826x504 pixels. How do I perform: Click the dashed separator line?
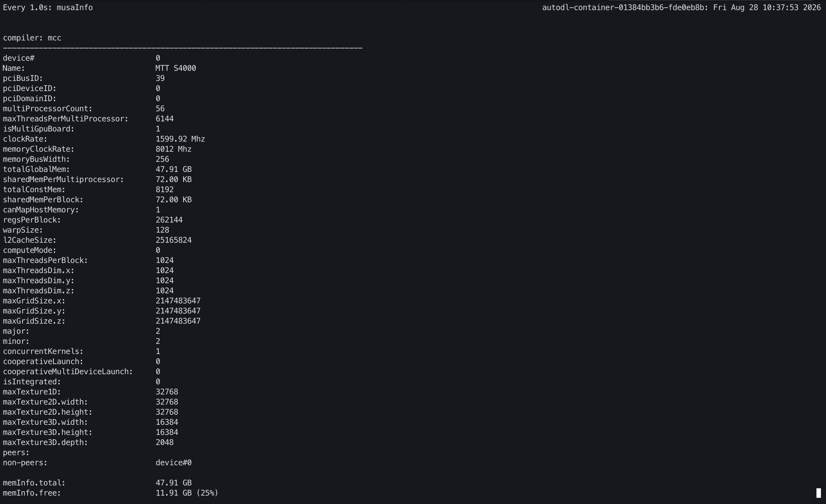click(x=183, y=48)
